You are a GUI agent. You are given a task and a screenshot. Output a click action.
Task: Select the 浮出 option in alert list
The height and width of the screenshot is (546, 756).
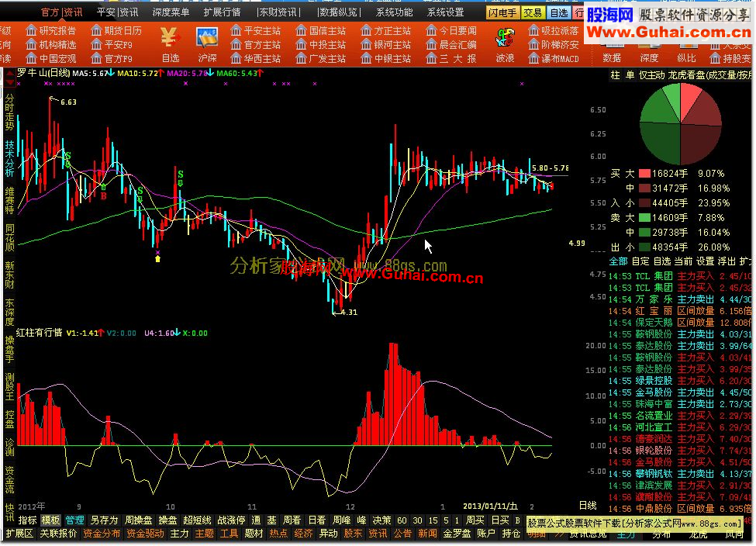[727, 261]
